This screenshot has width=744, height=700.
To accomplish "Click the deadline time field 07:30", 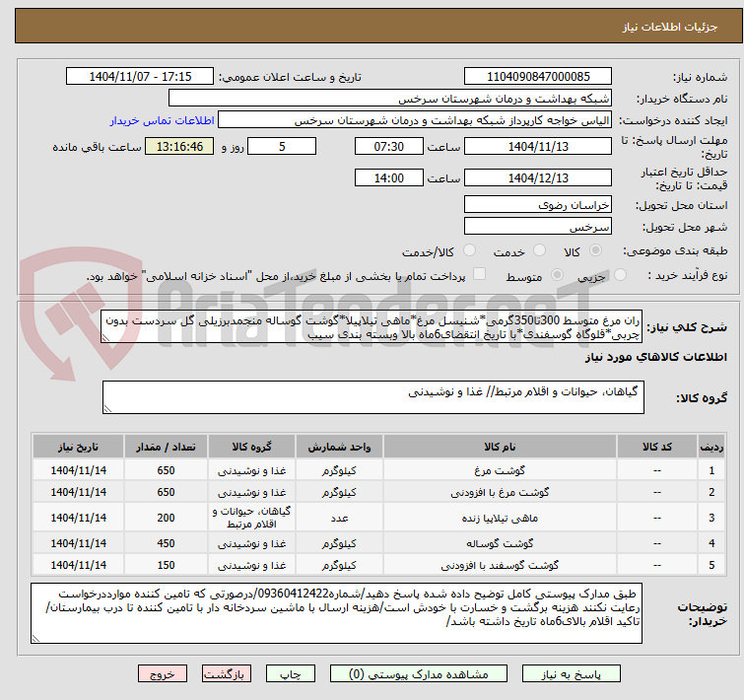I will coord(388,146).
